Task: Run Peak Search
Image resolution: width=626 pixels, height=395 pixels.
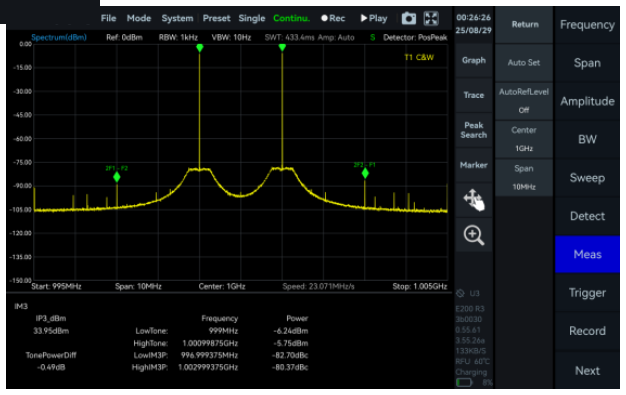Action: [474, 130]
